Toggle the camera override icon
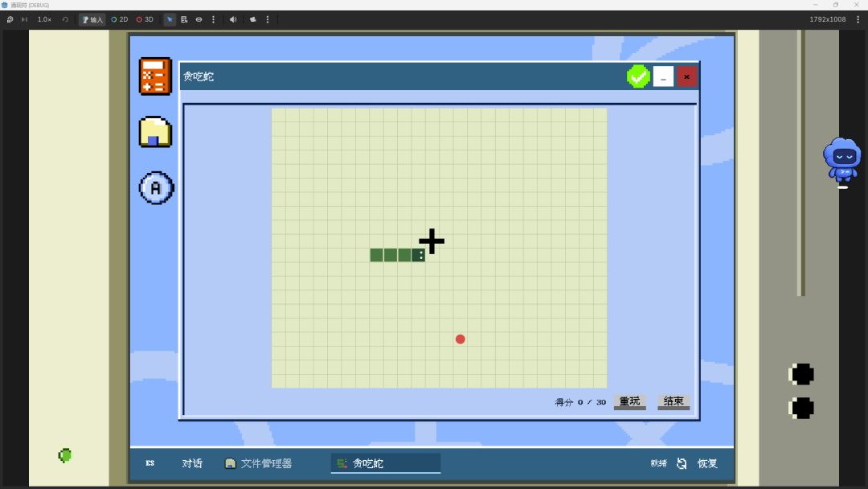The image size is (868, 489). pyautogui.click(x=253, y=19)
